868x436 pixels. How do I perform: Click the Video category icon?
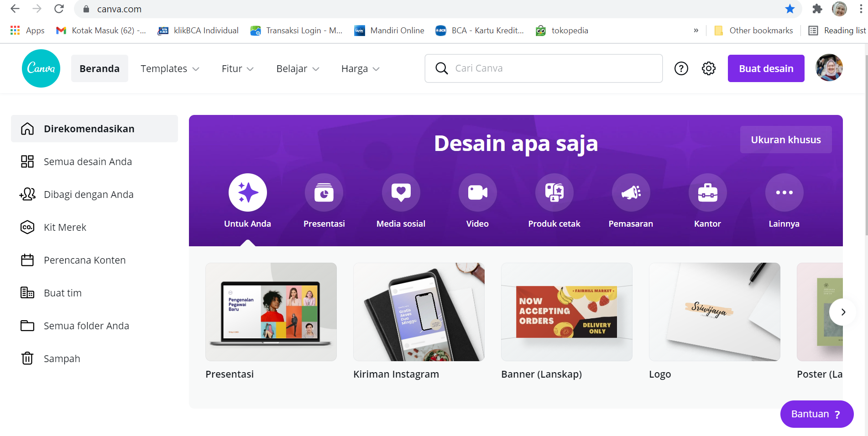tap(477, 192)
